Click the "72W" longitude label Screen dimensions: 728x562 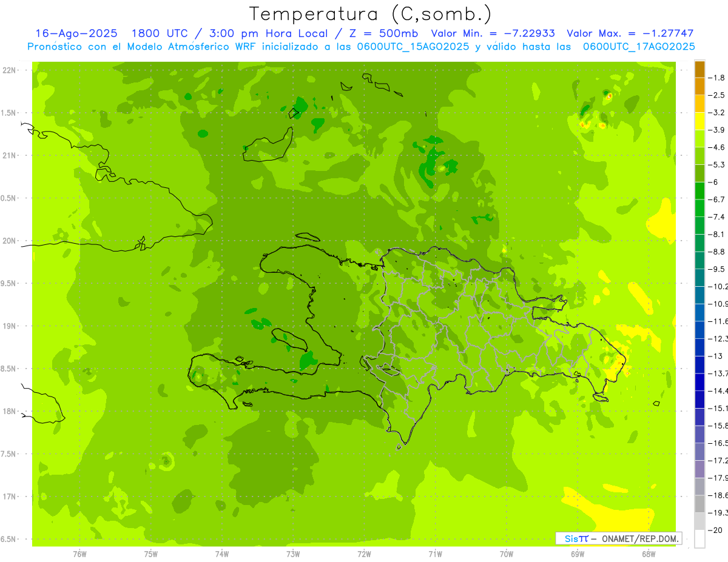tap(364, 554)
